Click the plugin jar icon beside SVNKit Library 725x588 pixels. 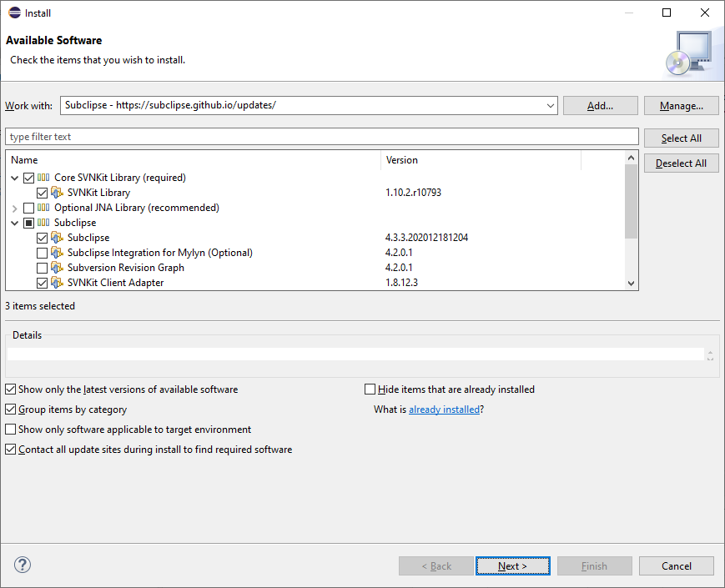coord(57,193)
